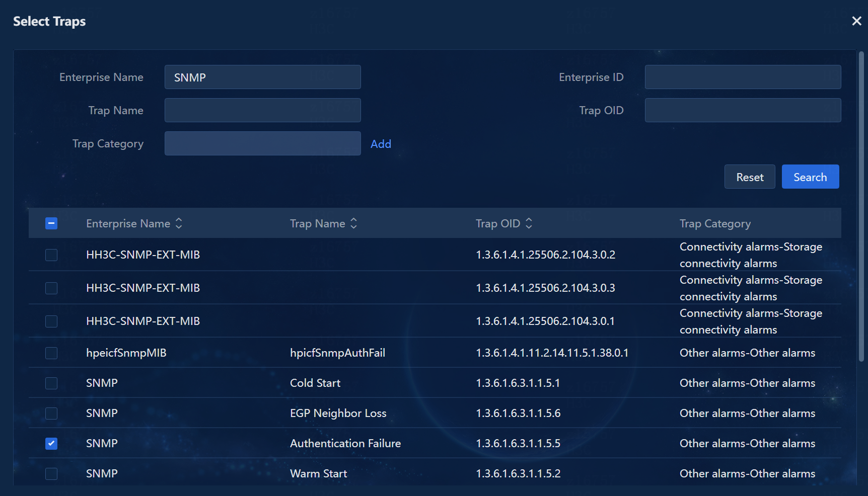Click OID 1.3.6.1.4.1.11.2.14.11.5.1.38.0.1 cell
868x496 pixels.
pos(552,353)
